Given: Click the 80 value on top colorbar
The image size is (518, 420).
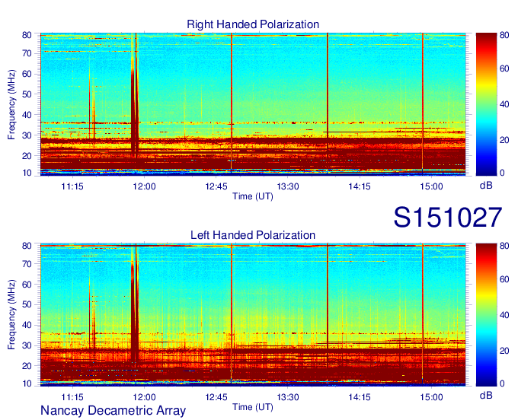Looking at the screenshot, I should pyautogui.click(x=504, y=35).
